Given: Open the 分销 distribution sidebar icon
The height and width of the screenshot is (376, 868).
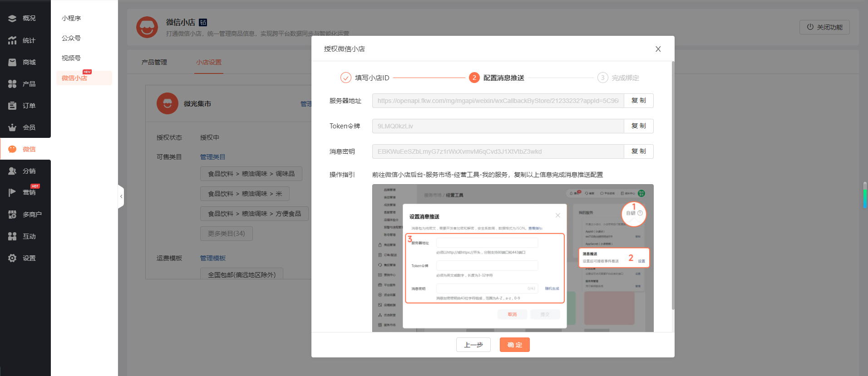Looking at the screenshot, I should (x=12, y=171).
